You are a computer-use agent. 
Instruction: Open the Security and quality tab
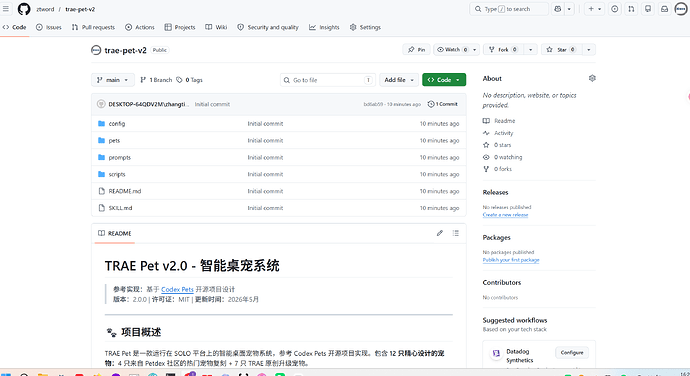click(268, 27)
